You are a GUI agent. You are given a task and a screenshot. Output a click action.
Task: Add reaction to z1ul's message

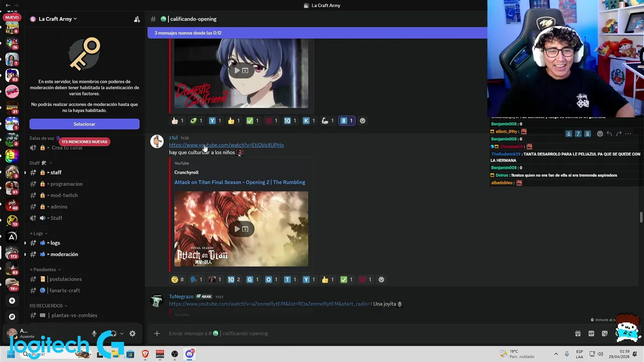point(381,280)
